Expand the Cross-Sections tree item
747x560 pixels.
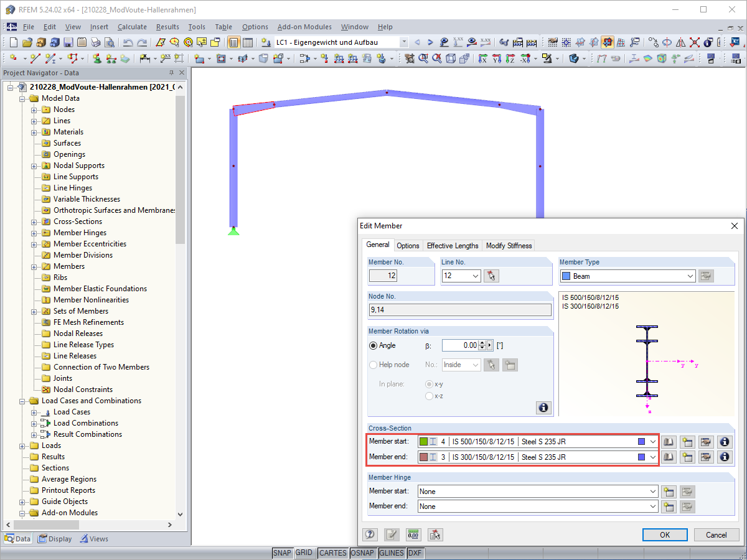pyautogui.click(x=34, y=222)
